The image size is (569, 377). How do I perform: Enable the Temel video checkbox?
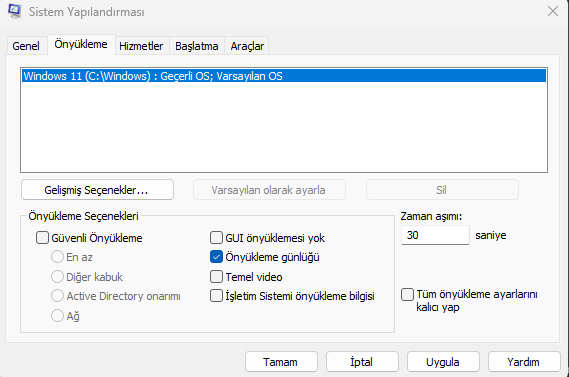[x=216, y=277]
